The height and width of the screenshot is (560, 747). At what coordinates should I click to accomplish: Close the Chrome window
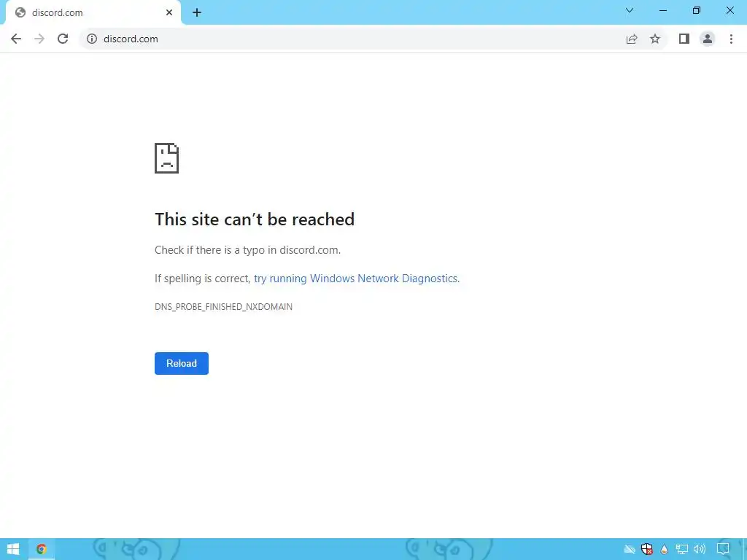(729, 10)
